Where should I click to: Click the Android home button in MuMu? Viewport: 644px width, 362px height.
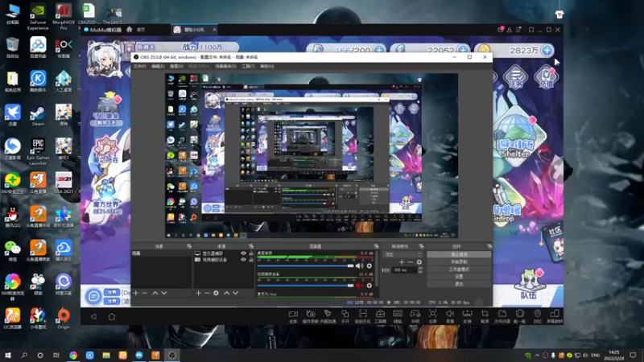click(x=112, y=316)
